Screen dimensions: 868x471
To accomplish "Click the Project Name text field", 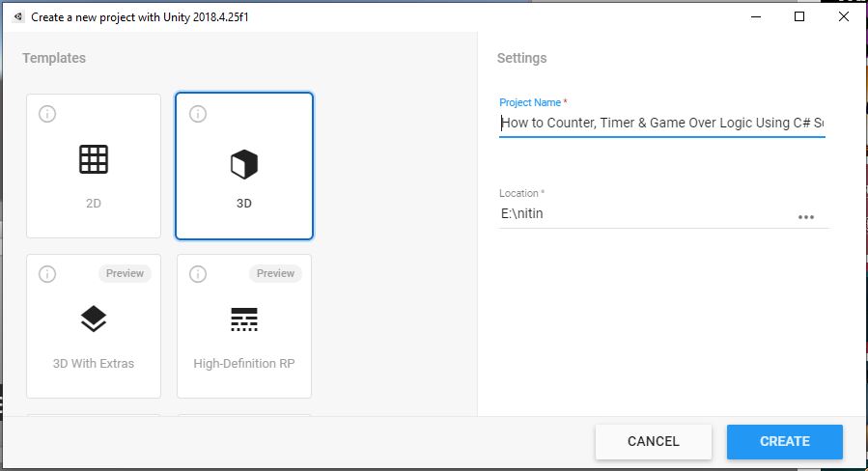I will click(x=661, y=124).
